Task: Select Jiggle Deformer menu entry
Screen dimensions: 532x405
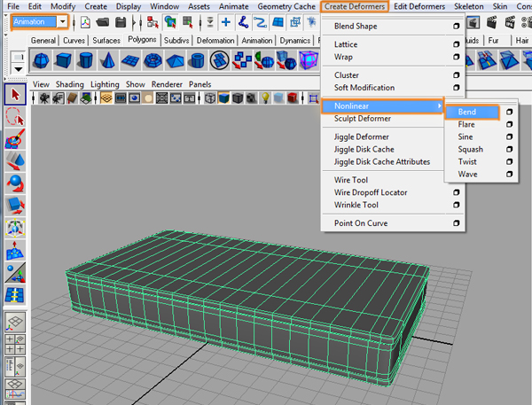Action: [362, 136]
